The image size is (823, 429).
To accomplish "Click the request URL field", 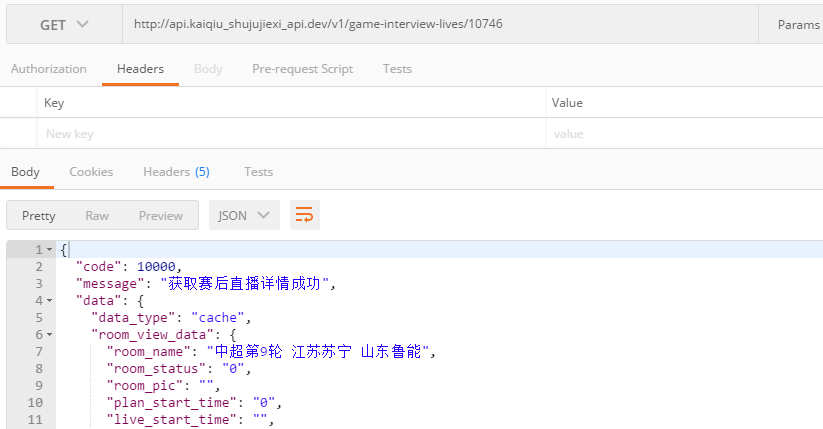I will [x=440, y=24].
